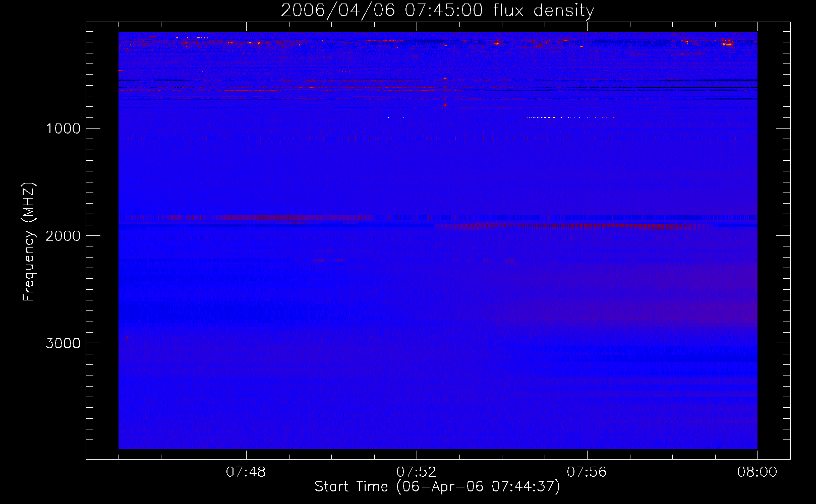Click the 07:52 time tick label
Image resolution: width=816 pixels, height=504 pixels.
pyautogui.click(x=417, y=472)
